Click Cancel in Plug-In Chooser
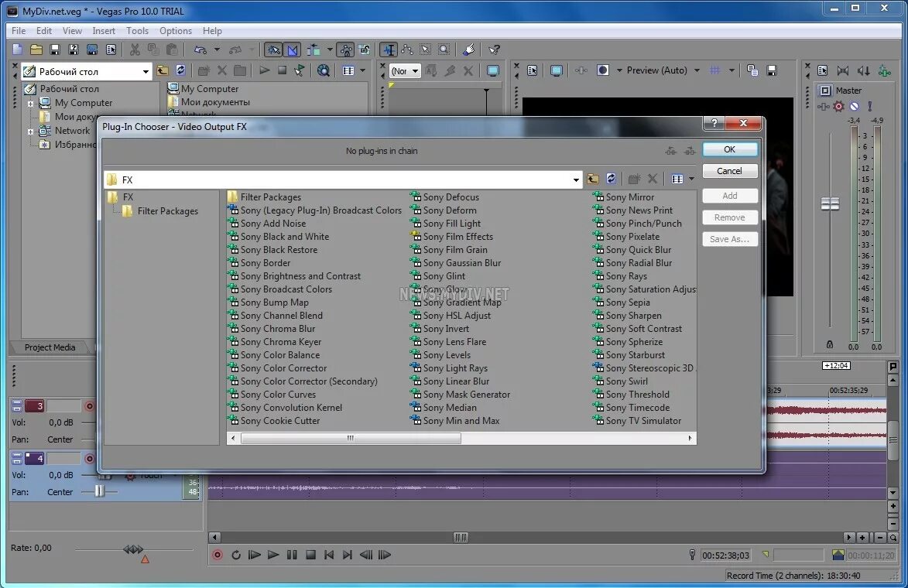The image size is (908, 588). (730, 171)
